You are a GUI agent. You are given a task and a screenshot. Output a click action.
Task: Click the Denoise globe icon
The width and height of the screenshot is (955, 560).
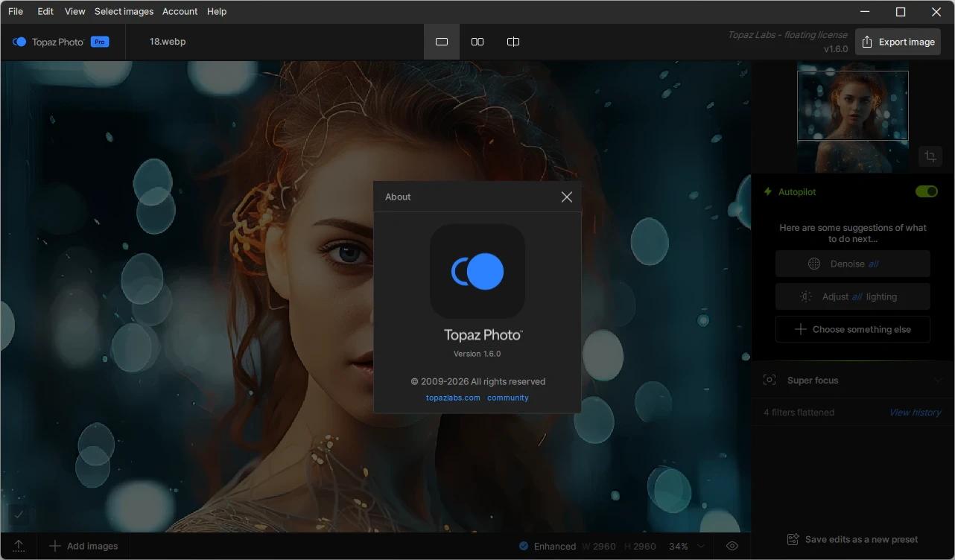[814, 264]
